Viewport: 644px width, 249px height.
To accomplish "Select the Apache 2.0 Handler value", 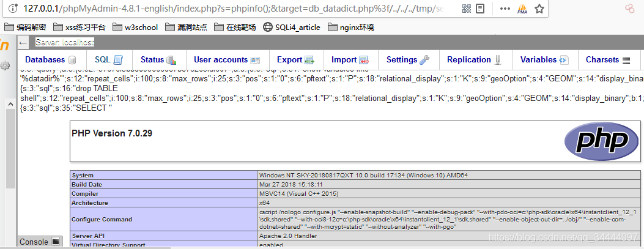I will click(288, 236).
